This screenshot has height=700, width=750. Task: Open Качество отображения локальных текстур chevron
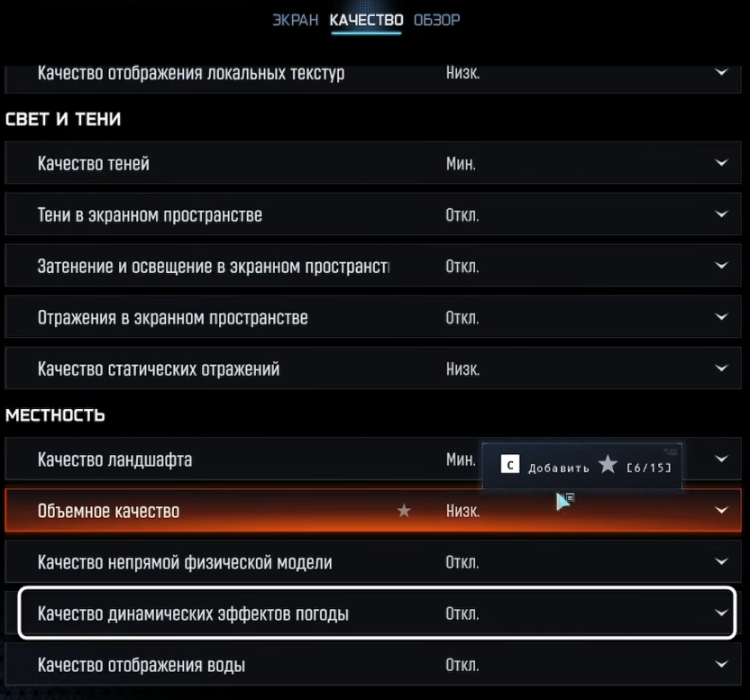tap(721, 73)
